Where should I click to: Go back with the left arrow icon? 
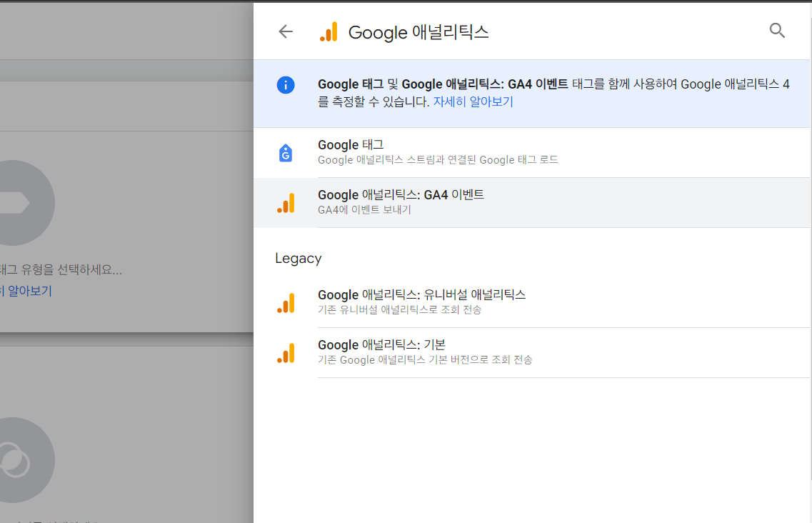pyautogui.click(x=286, y=31)
